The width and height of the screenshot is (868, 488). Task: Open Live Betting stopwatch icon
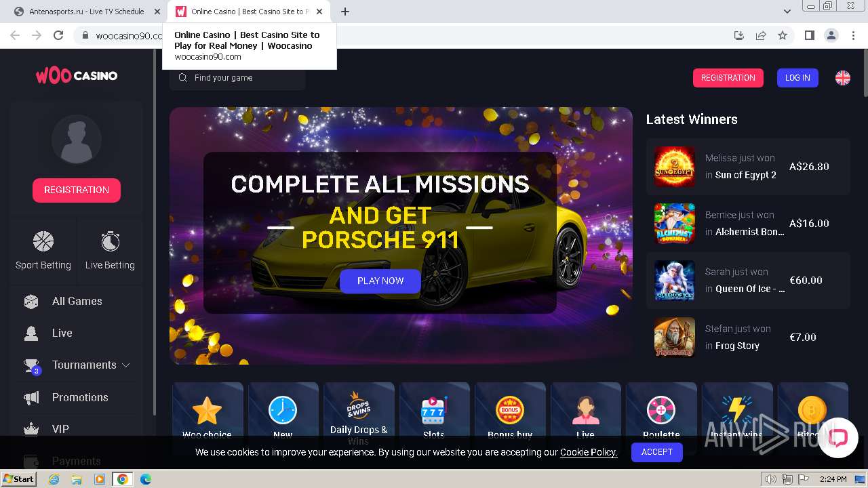(110, 241)
